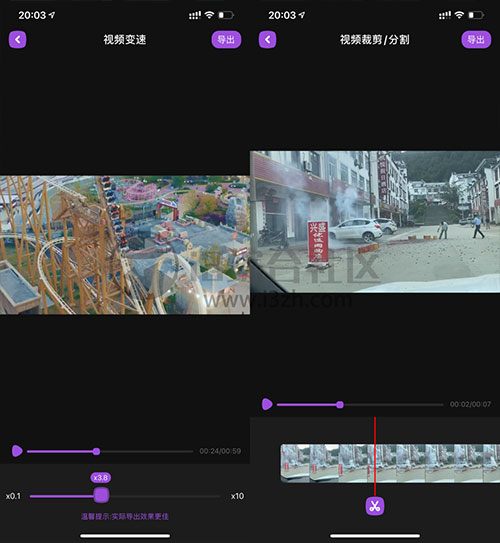Select the last visible filmstrip frame

point(491,463)
